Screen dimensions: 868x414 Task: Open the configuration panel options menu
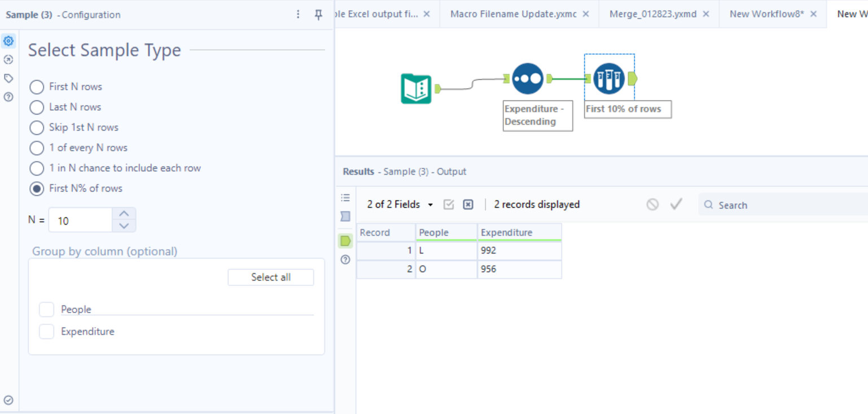298,15
